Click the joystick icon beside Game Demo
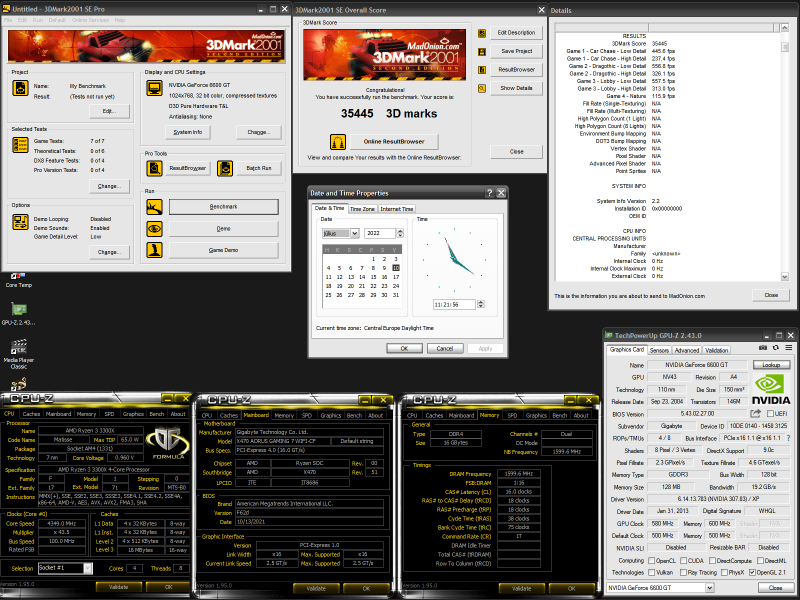The image size is (800, 600). pos(154,250)
